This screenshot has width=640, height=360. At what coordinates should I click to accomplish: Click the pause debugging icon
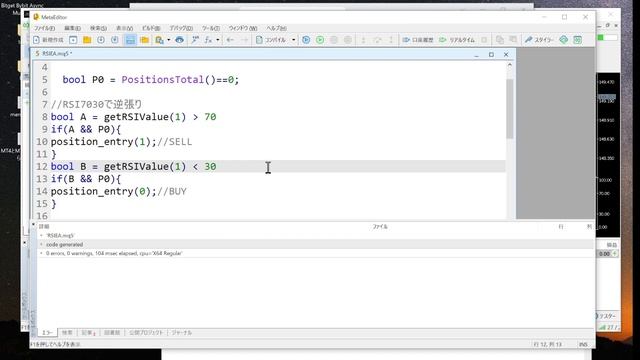[334, 40]
